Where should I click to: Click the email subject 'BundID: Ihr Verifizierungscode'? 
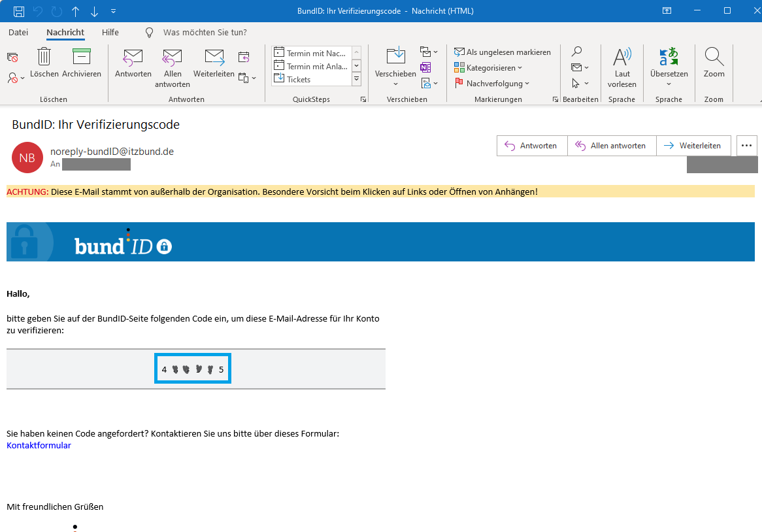pyautogui.click(x=95, y=124)
